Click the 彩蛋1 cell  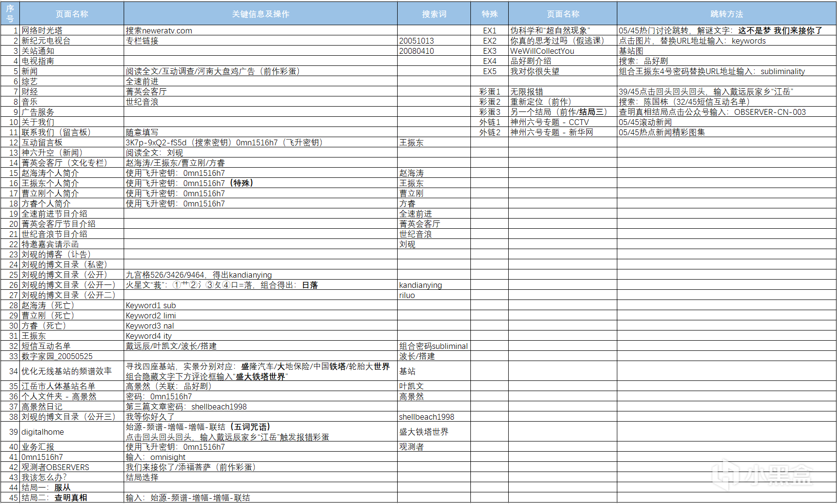(489, 92)
